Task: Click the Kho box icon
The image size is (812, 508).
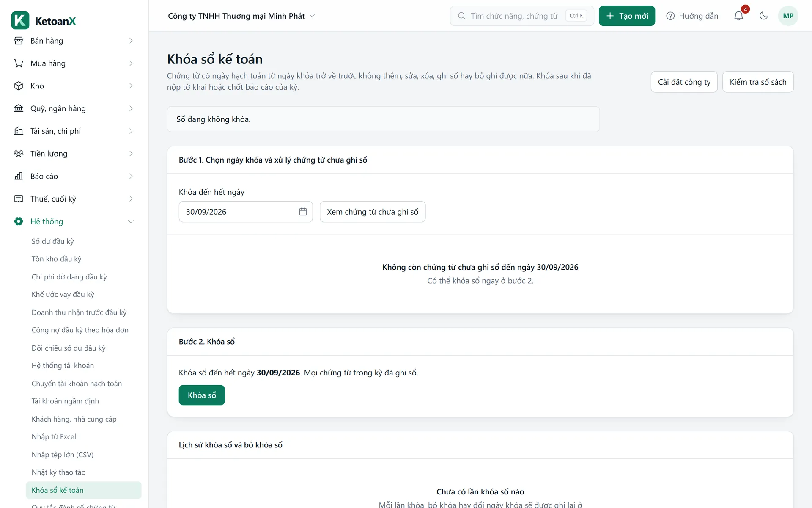Action: click(19, 86)
